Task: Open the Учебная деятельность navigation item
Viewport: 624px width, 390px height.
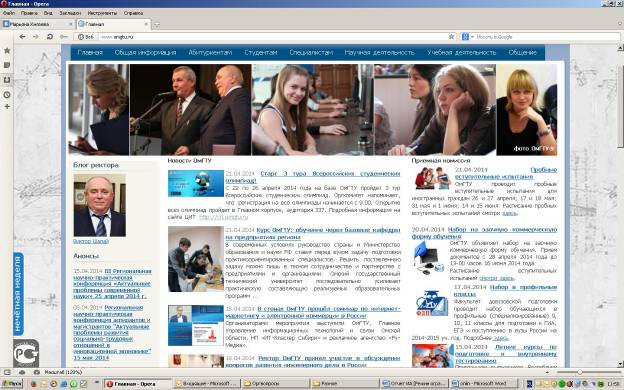Action: pyautogui.click(x=462, y=52)
